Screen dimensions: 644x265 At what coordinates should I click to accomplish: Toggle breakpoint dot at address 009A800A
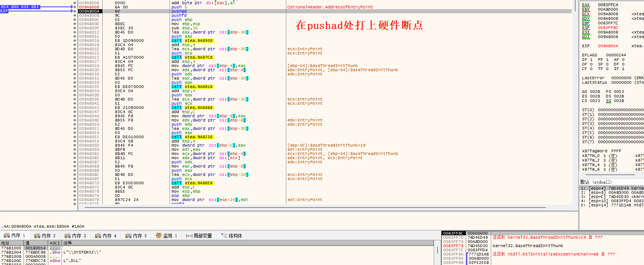[x=75, y=11]
